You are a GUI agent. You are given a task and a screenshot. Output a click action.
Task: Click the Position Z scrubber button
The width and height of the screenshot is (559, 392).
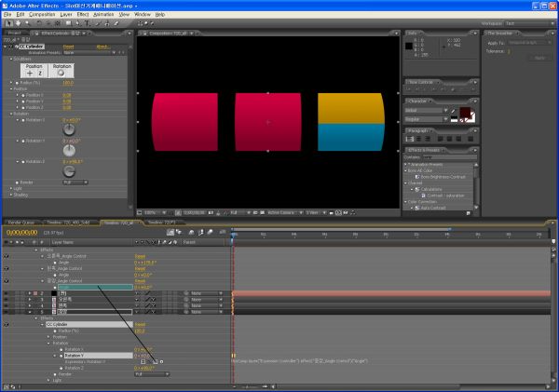point(40,73)
